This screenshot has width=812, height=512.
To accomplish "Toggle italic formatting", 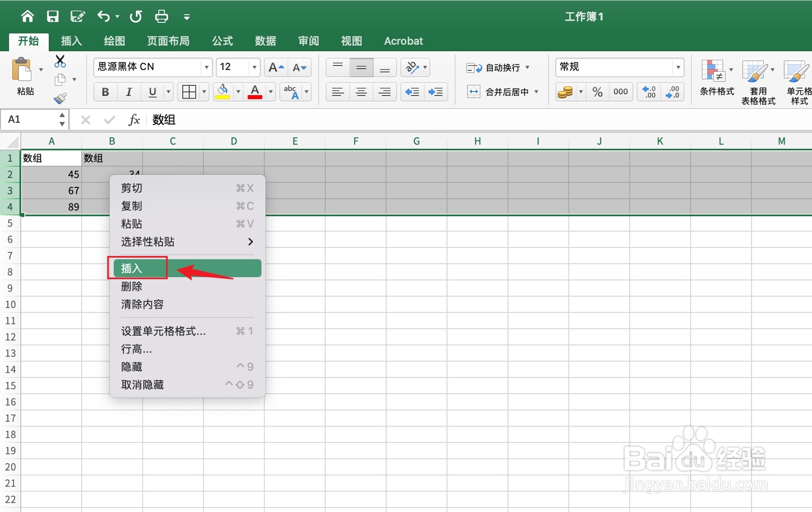I will [128, 92].
